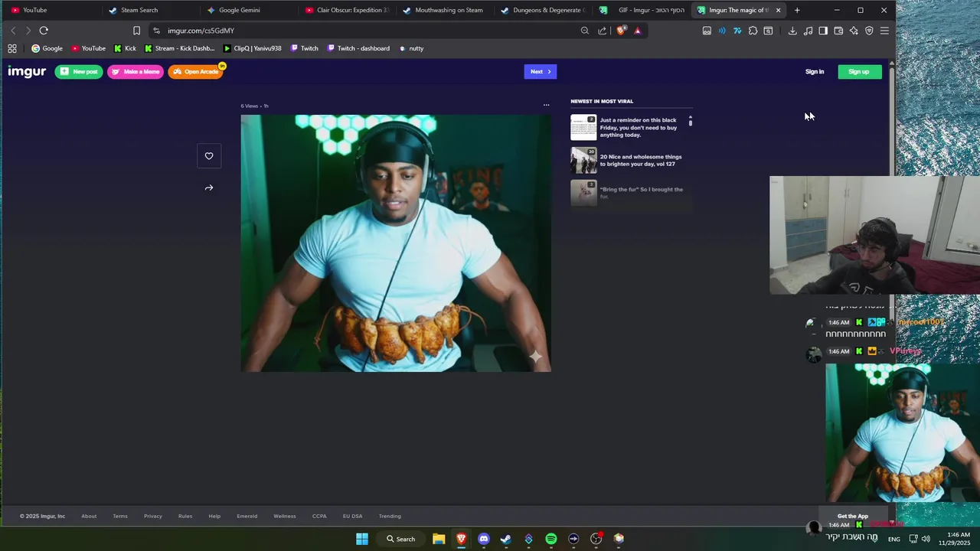Viewport: 980px width, 551px height.
Task: Open the Extensions puzzle icon
Action: tap(753, 31)
